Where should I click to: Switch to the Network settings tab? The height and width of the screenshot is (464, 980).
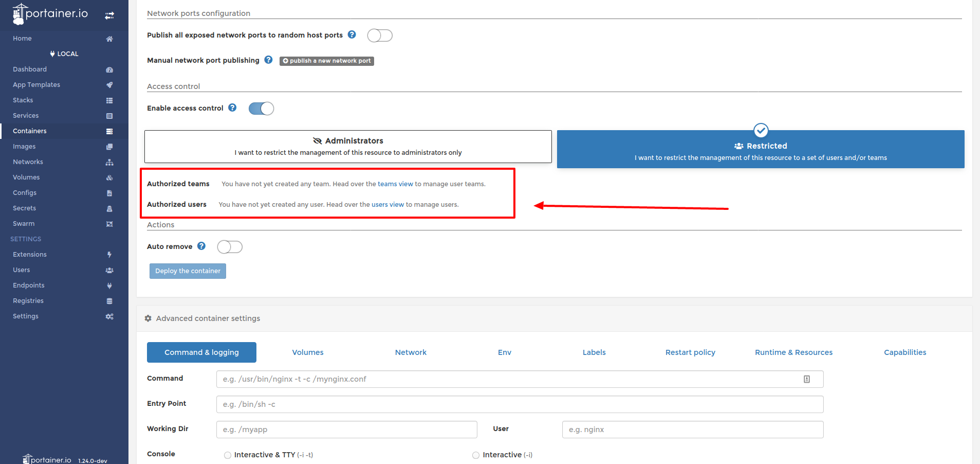pos(411,352)
